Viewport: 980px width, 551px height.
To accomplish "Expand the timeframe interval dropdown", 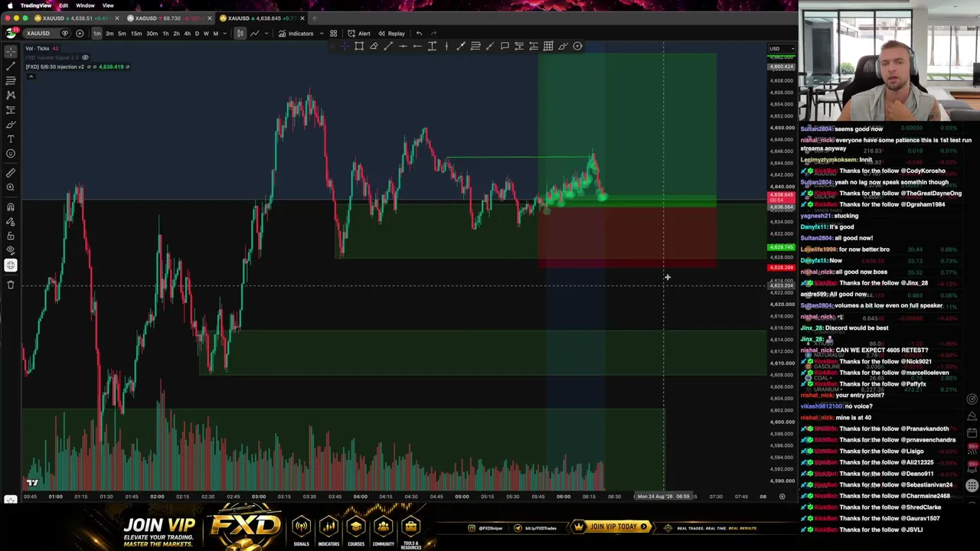I will [224, 34].
